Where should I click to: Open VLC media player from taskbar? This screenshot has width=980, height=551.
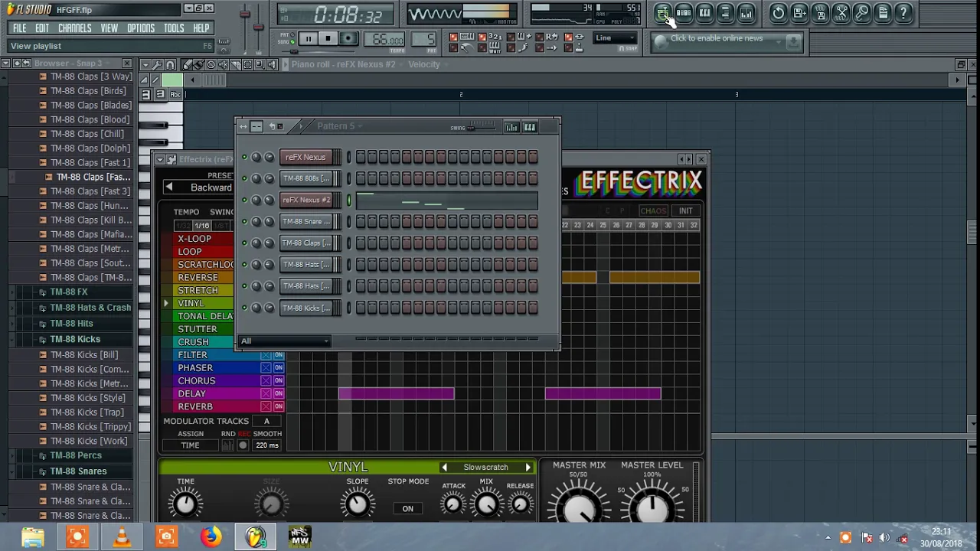click(x=122, y=536)
